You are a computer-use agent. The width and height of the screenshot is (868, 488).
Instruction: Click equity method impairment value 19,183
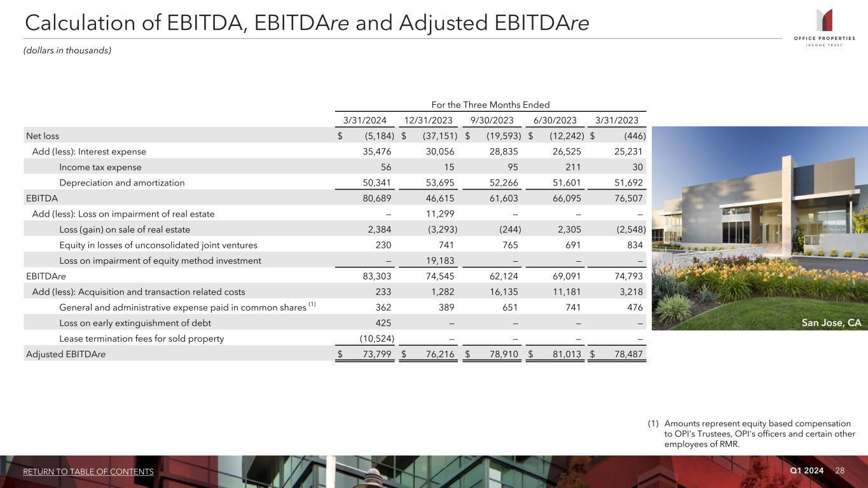click(439, 261)
